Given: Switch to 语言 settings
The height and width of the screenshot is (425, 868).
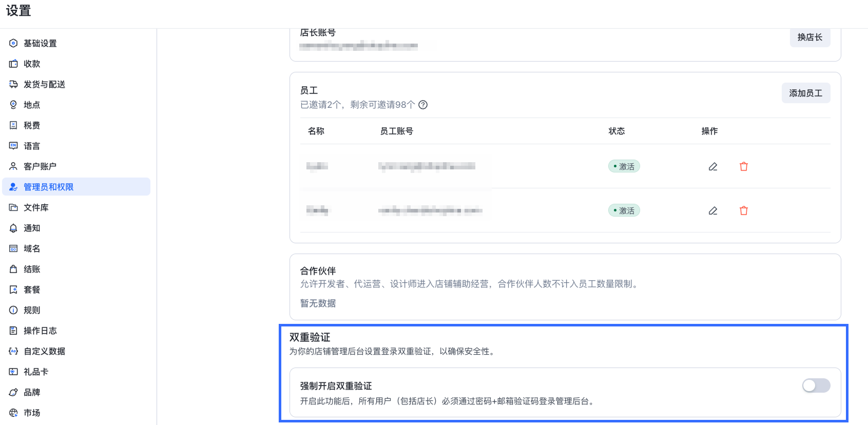Looking at the screenshot, I should pos(76,146).
